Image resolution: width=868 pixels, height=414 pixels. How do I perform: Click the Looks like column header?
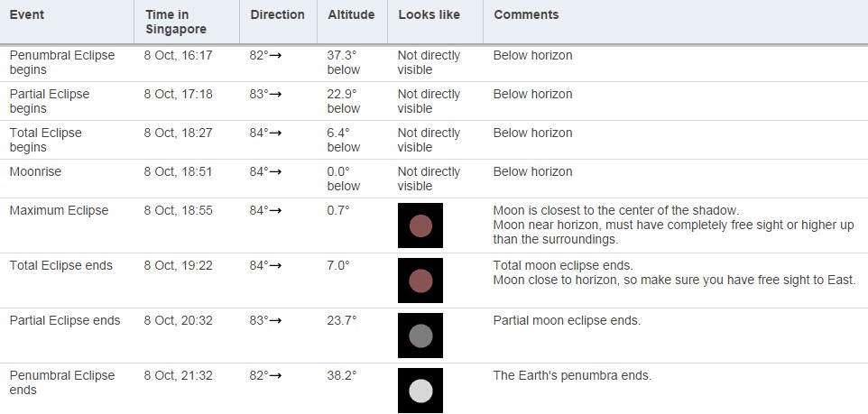(429, 15)
